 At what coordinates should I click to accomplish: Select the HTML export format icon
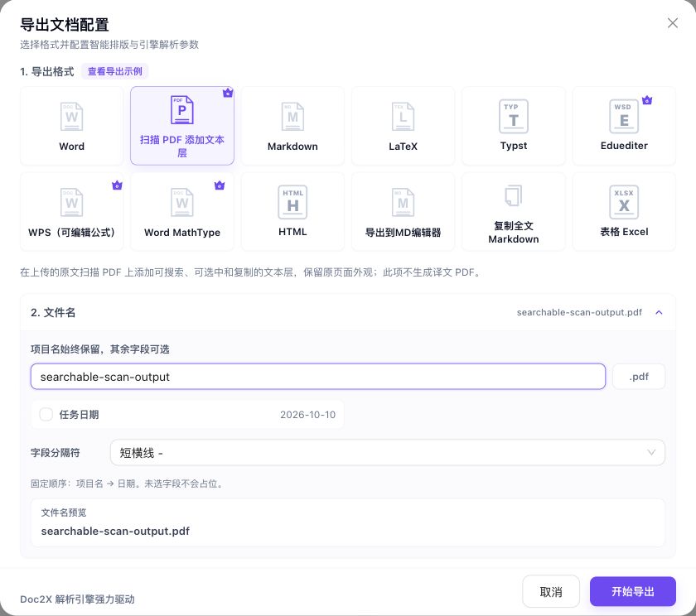coord(292,202)
